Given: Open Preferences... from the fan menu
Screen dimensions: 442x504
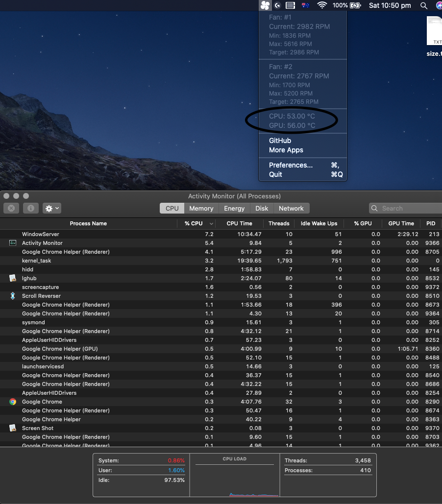Looking at the screenshot, I should click(x=303, y=165).
